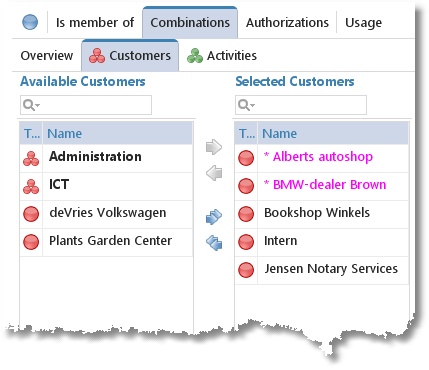Image resolution: width=429 pixels, height=370 pixels.
Task: Open the Available Customers search options dropdown
Action: (x=31, y=105)
